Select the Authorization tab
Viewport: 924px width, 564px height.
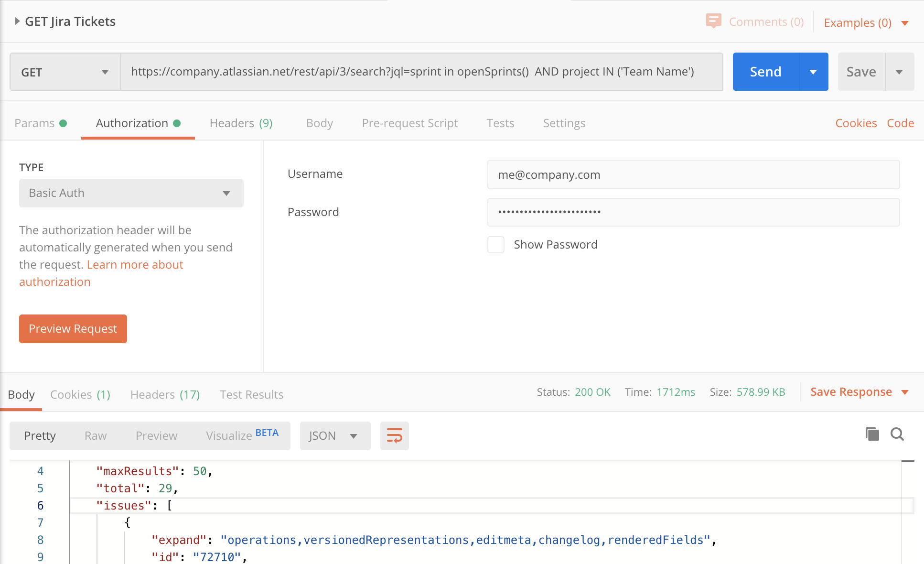coord(137,123)
